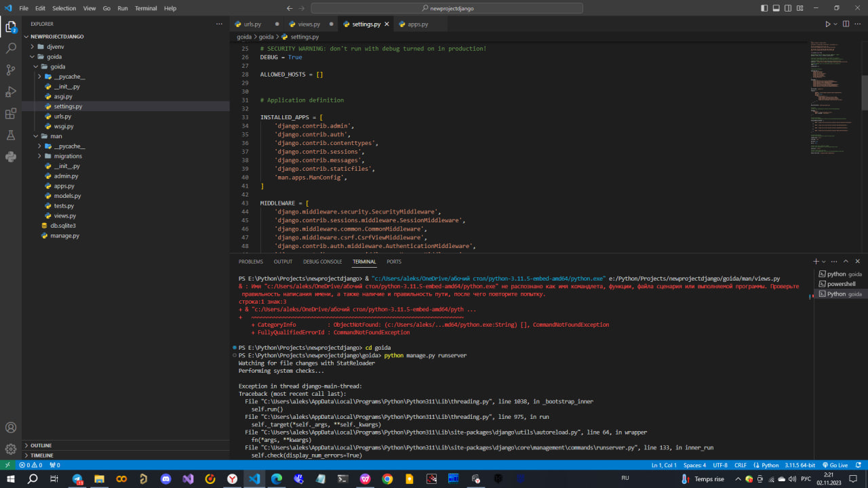Expand the OUTLINE section
This screenshot has height=488, width=868.
tap(125, 445)
